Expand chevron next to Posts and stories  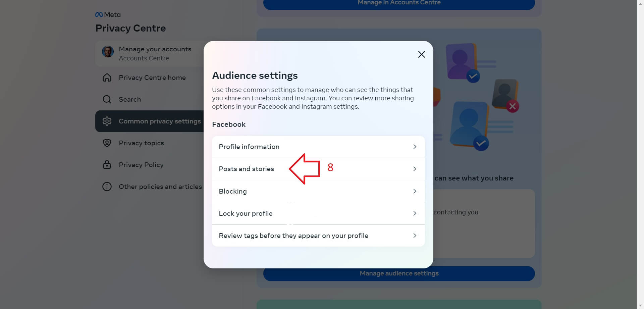[415, 169]
